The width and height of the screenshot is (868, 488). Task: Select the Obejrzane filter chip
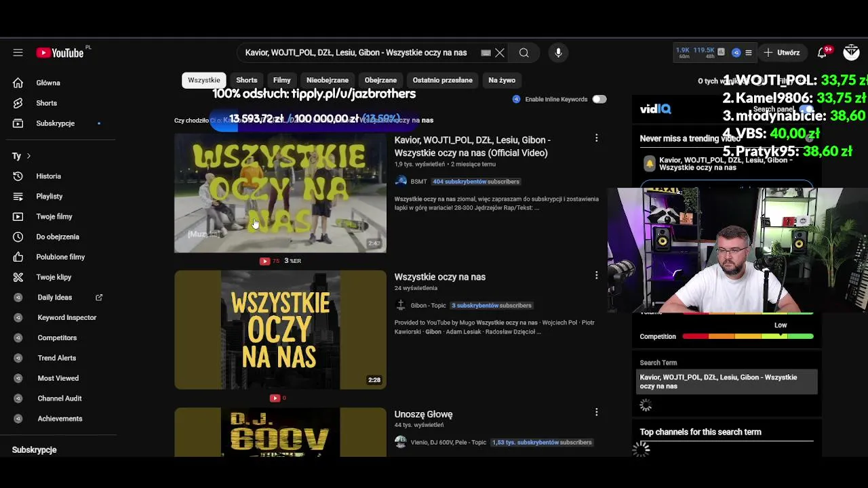(380, 80)
